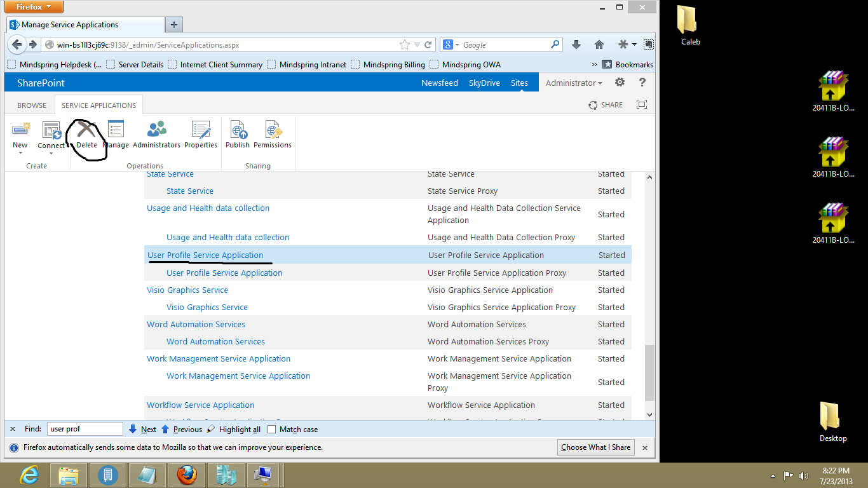
Task: Select the SERVICE APPLICATIONS ribbon tab
Action: tap(98, 105)
